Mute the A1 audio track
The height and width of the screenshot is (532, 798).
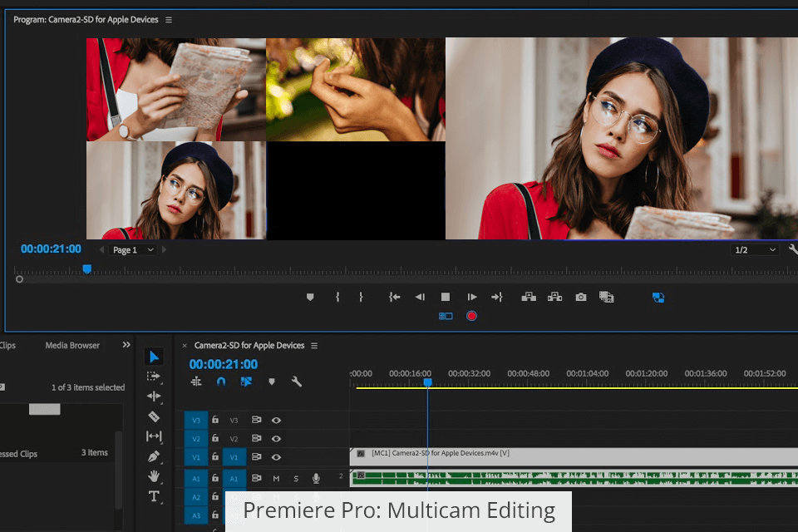tap(276, 479)
